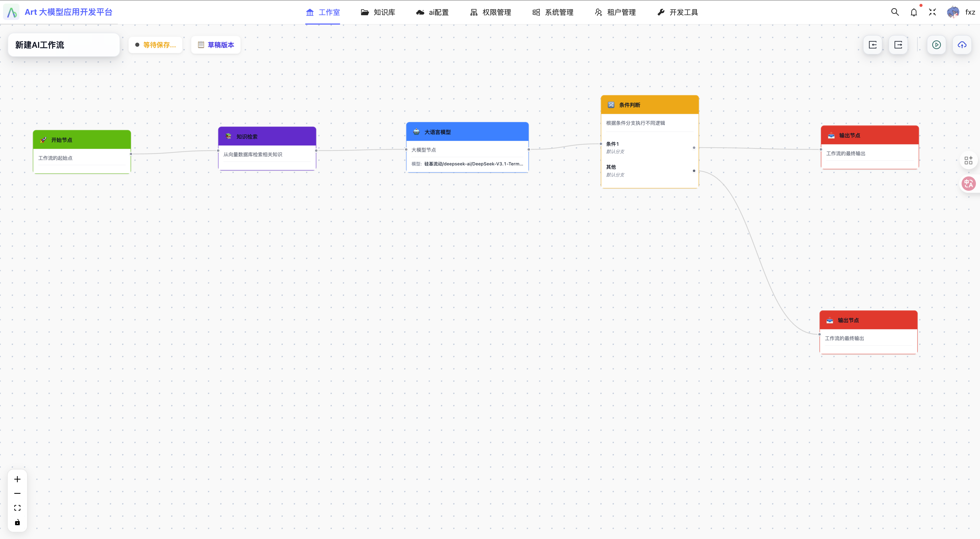Click the run workflow play icon
980x539 pixels.
[x=936, y=45]
